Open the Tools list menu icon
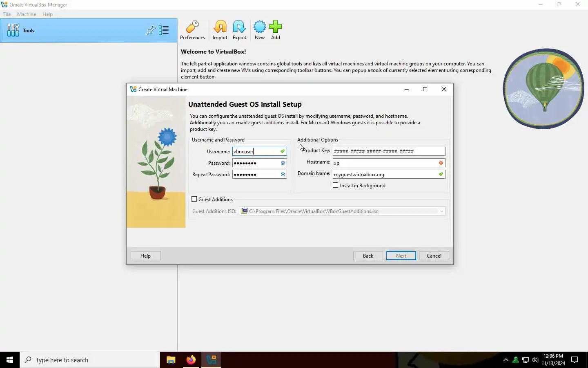 click(164, 30)
